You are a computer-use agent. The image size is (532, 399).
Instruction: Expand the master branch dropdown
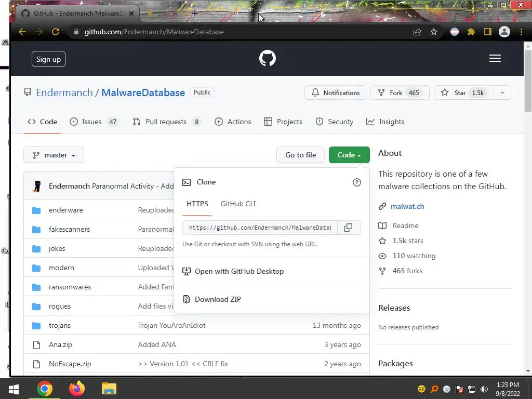(54, 155)
